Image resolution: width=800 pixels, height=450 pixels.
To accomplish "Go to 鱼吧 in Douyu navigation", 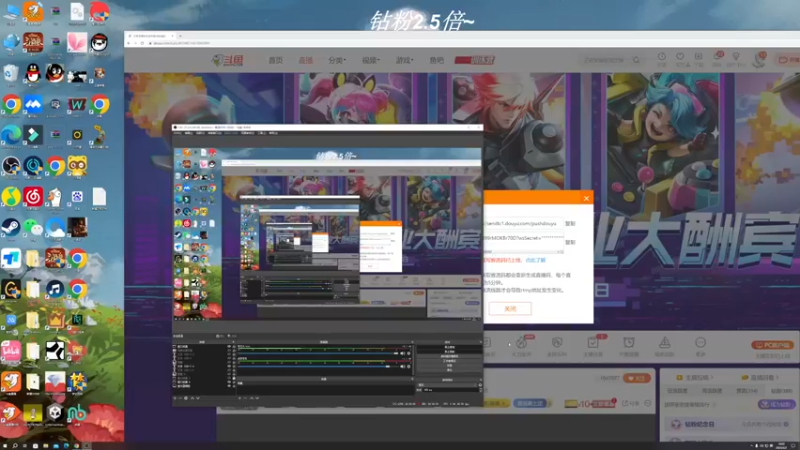I will pyautogui.click(x=437, y=60).
